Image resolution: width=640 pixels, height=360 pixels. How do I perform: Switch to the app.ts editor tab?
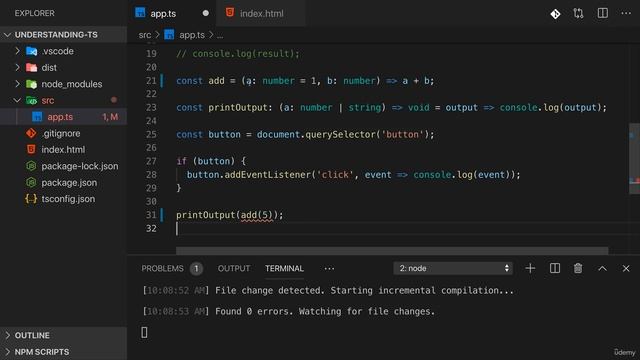click(163, 13)
